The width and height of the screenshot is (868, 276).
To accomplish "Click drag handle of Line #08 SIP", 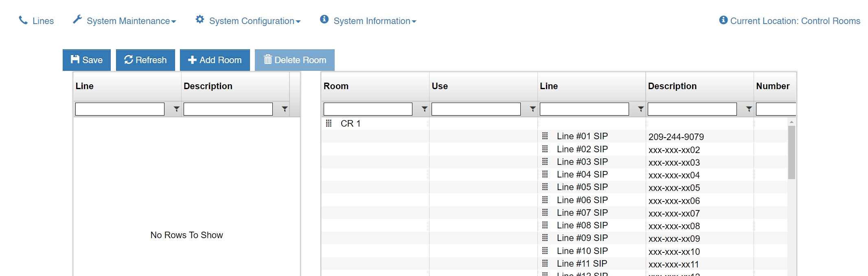I will click(545, 225).
